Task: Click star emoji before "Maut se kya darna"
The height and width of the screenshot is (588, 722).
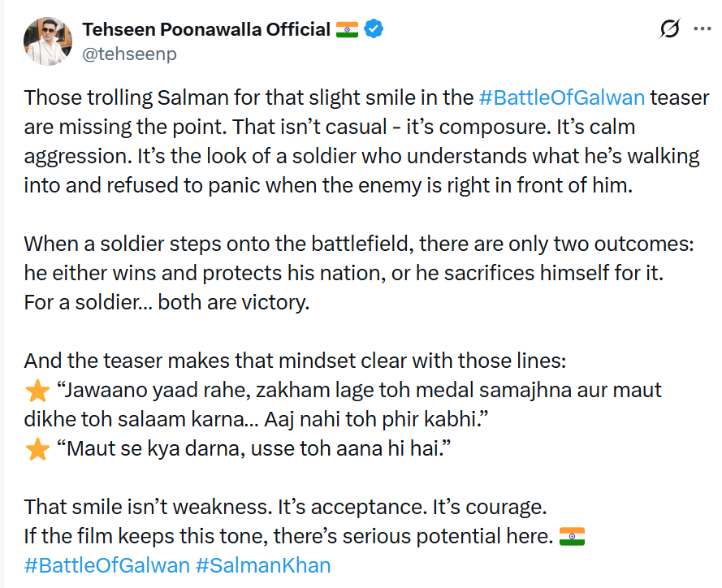Action: [37, 449]
